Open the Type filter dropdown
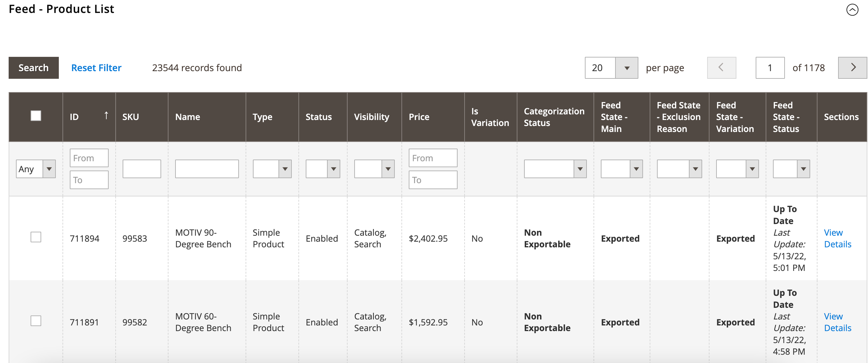 [272, 169]
